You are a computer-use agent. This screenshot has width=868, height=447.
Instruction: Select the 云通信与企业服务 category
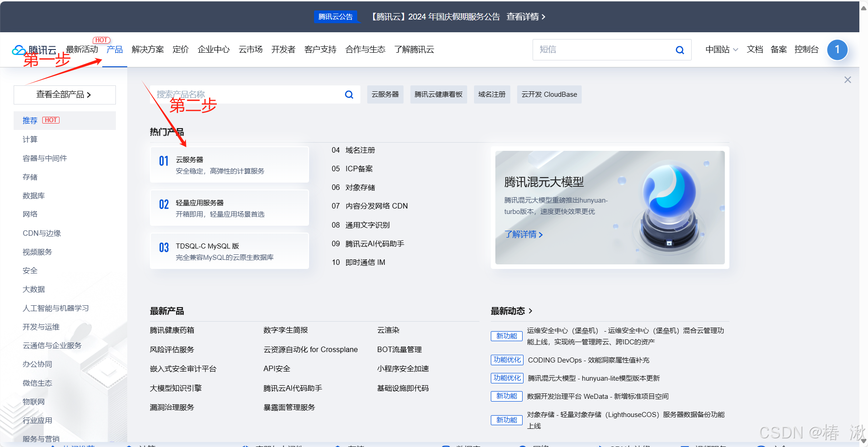click(52, 346)
